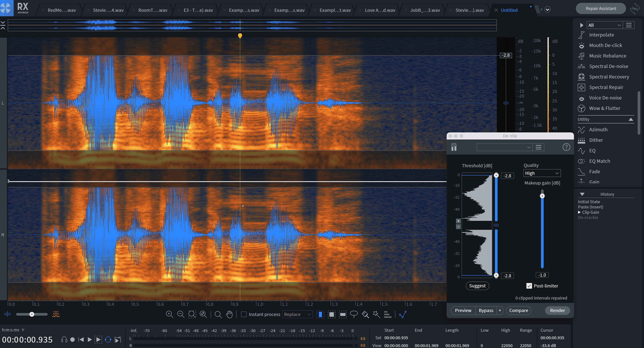Toggle the blue clip gain envelope tool

[x=403, y=314]
